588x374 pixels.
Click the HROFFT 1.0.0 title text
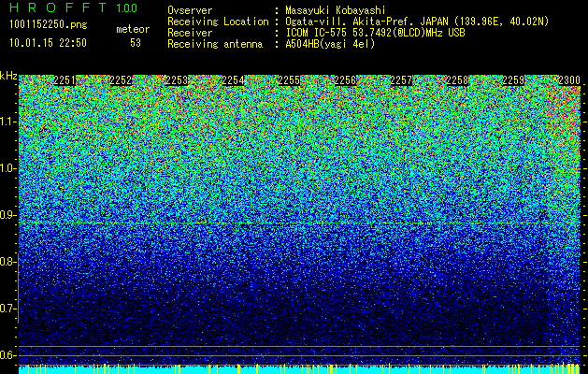[x=74, y=7]
